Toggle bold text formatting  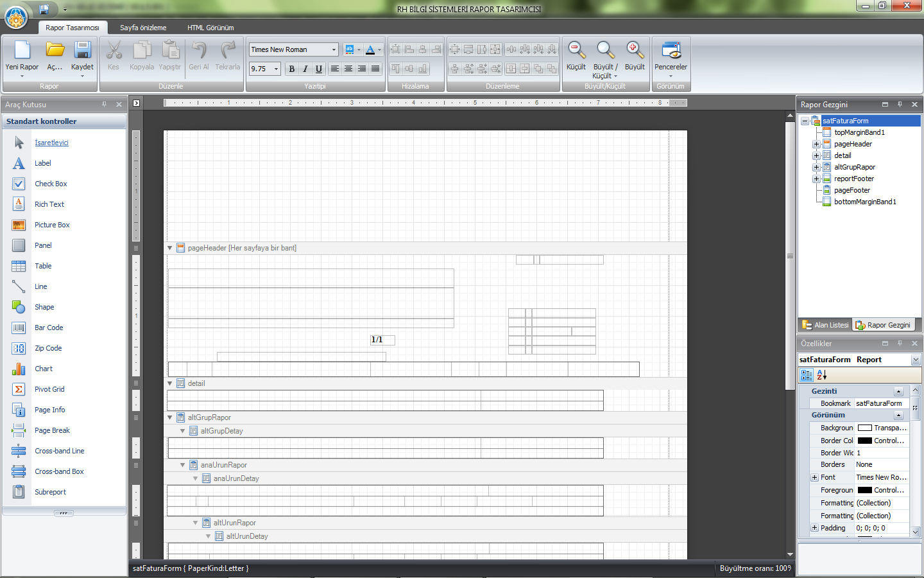[x=292, y=69]
